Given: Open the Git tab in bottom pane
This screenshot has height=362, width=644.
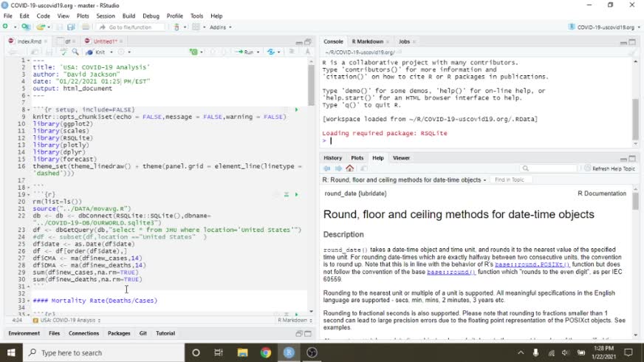Looking at the screenshot, I should point(143,333).
